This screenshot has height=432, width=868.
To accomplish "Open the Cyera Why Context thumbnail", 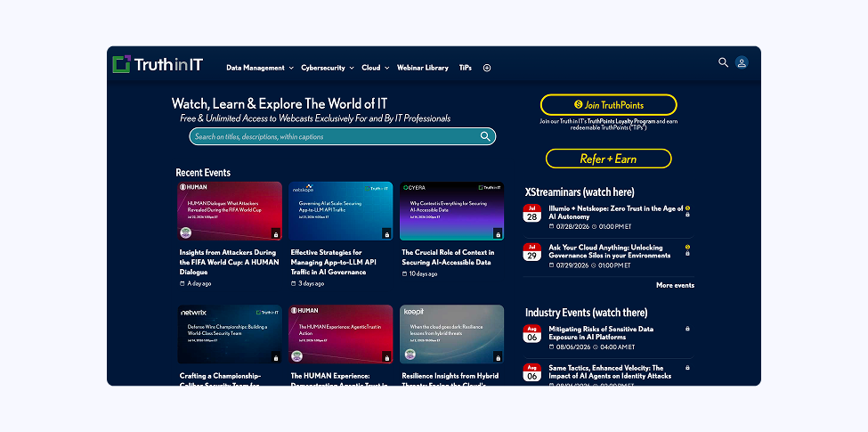I will 451,211.
